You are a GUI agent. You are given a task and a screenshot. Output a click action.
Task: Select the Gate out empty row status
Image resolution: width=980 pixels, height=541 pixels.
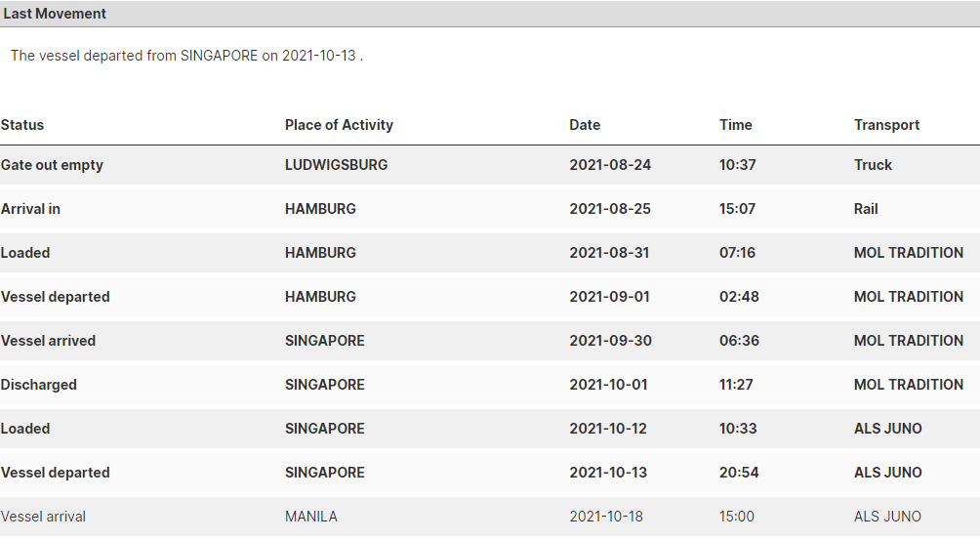click(x=52, y=165)
